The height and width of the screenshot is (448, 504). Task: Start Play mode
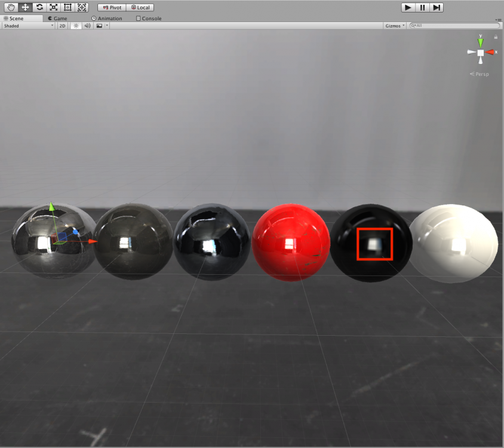click(408, 7)
